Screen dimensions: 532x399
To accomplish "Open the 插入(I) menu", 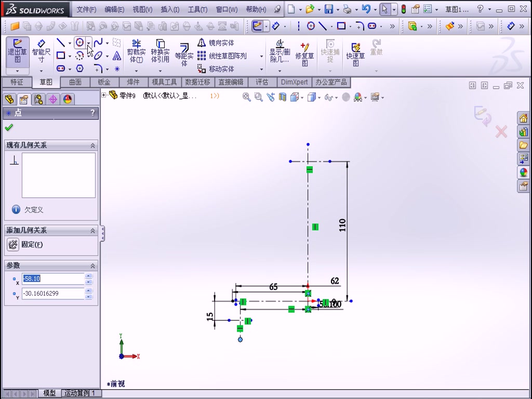I will coord(170,9).
